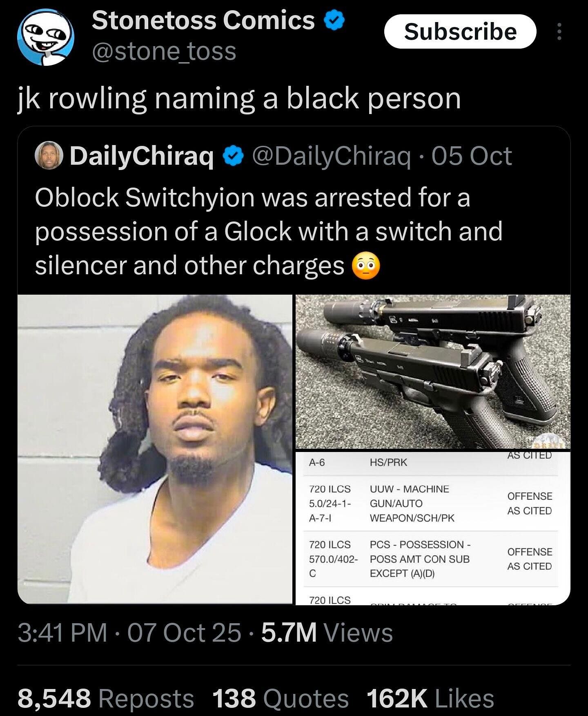
Task: View the 8,548 Reposts list
Action: click(105, 698)
